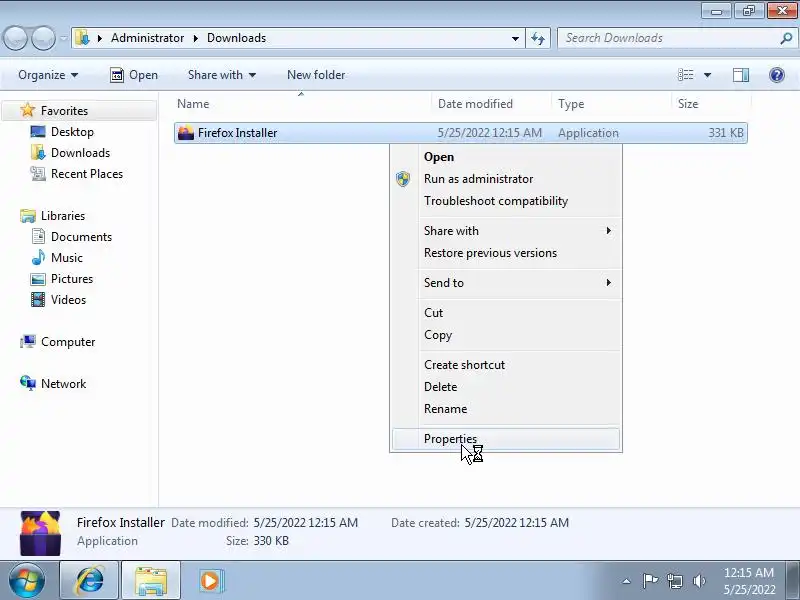Open the Pictures library in sidebar
The width and height of the screenshot is (800, 600).
click(x=71, y=279)
